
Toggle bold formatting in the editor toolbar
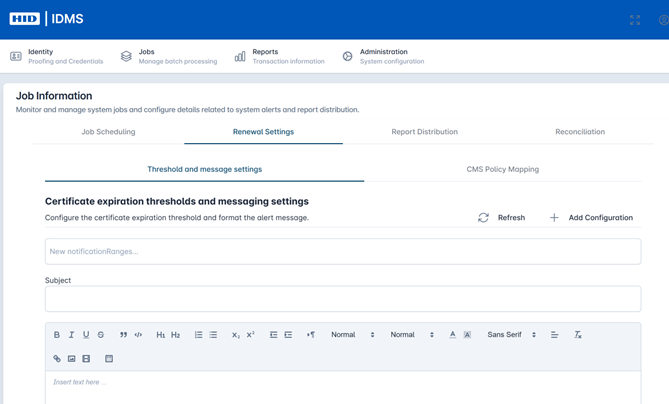tap(57, 335)
